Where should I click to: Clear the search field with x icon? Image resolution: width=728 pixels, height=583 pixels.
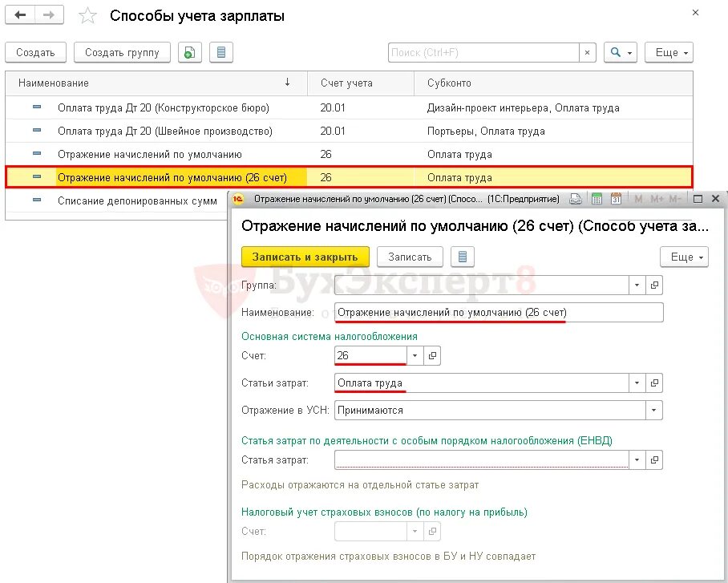point(587,52)
